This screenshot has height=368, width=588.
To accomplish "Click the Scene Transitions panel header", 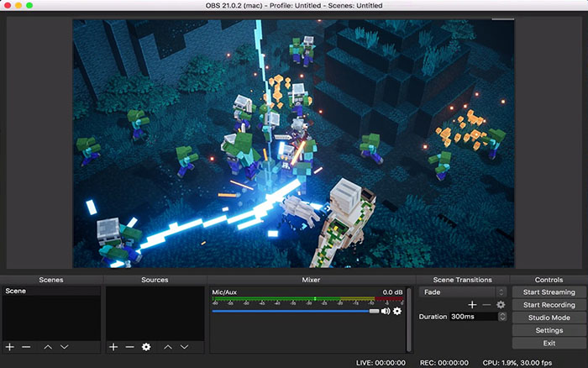I will click(462, 280).
